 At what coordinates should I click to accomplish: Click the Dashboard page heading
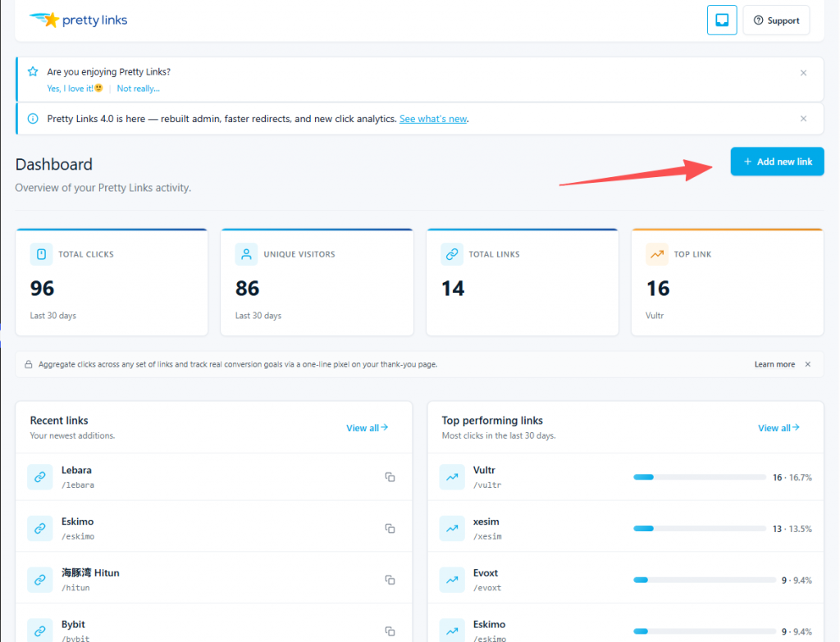53,164
